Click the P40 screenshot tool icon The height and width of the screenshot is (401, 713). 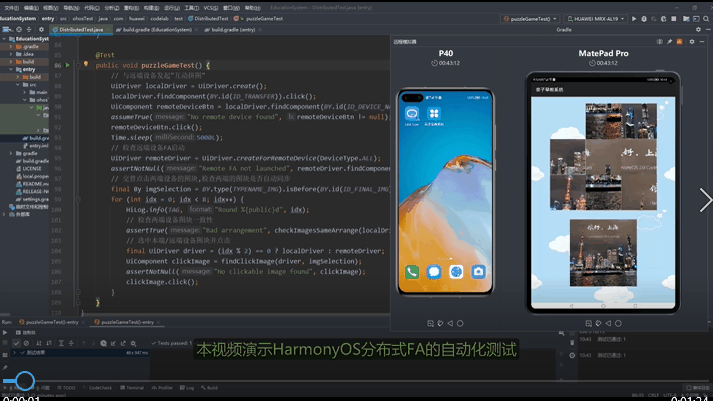pyautogui.click(x=430, y=323)
